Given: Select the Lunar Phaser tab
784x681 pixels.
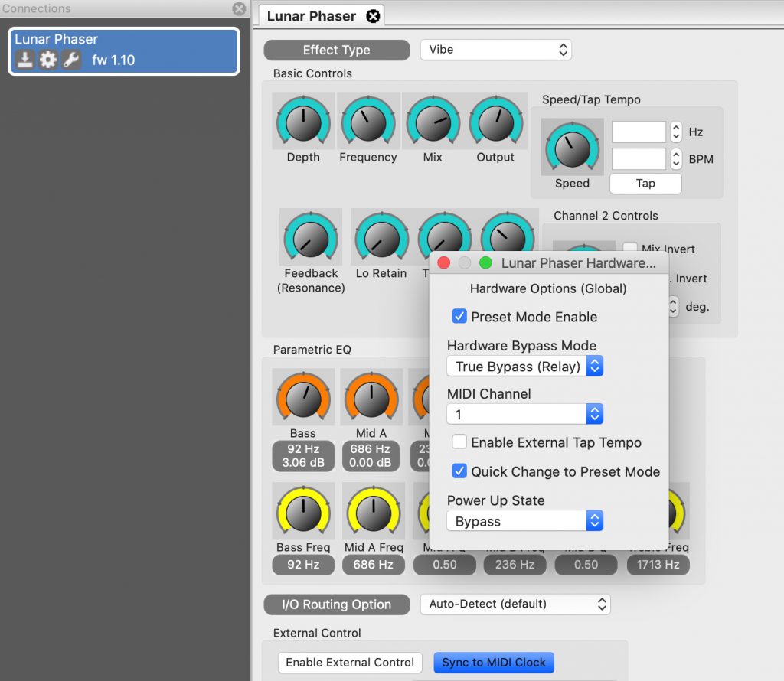Looking at the screenshot, I should tap(312, 16).
